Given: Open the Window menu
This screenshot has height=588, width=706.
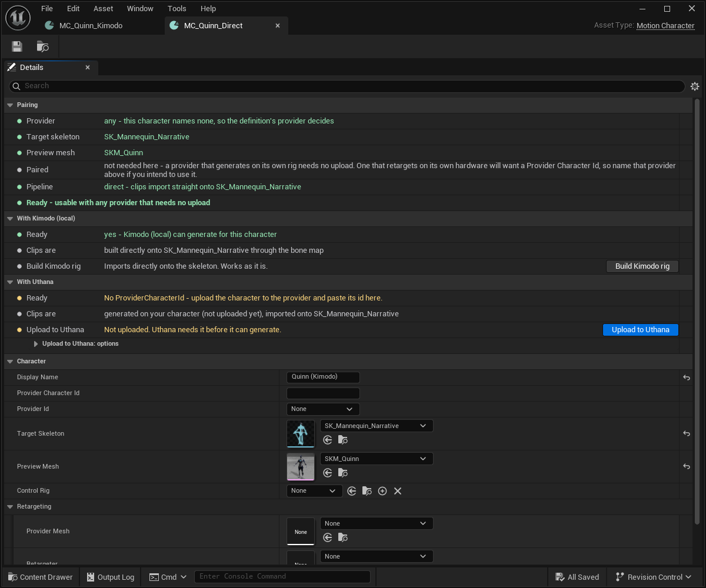Looking at the screenshot, I should 140,9.
